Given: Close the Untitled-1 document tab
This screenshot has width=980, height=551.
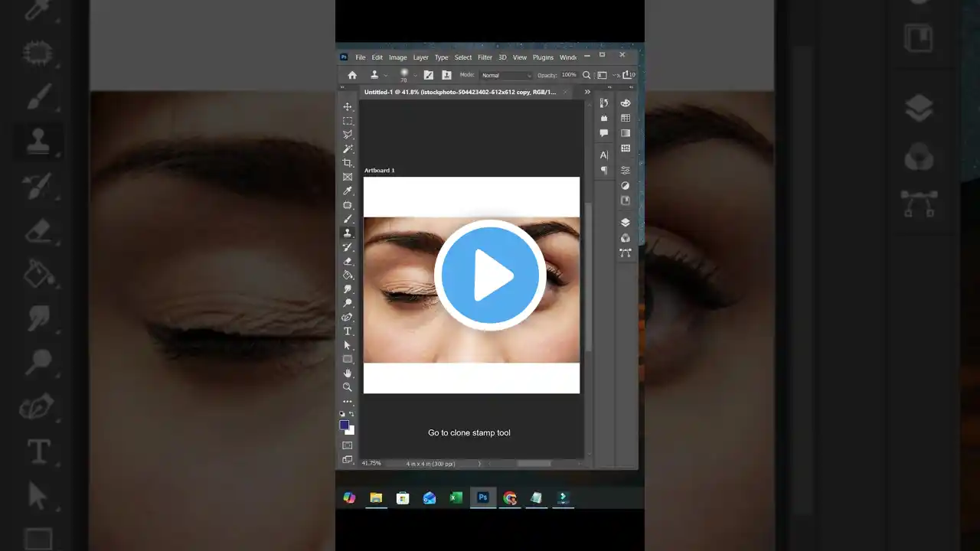Looking at the screenshot, I should 566,92.
